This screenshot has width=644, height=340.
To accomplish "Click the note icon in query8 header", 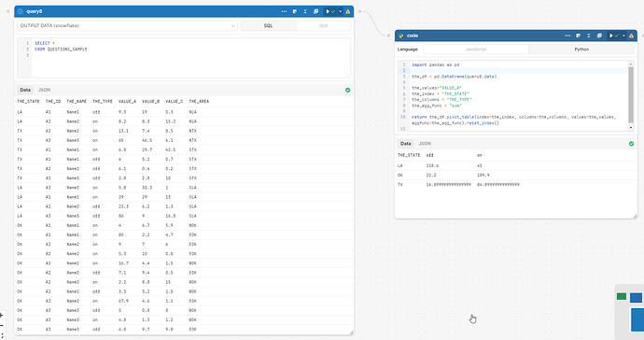I will [295, 11].
